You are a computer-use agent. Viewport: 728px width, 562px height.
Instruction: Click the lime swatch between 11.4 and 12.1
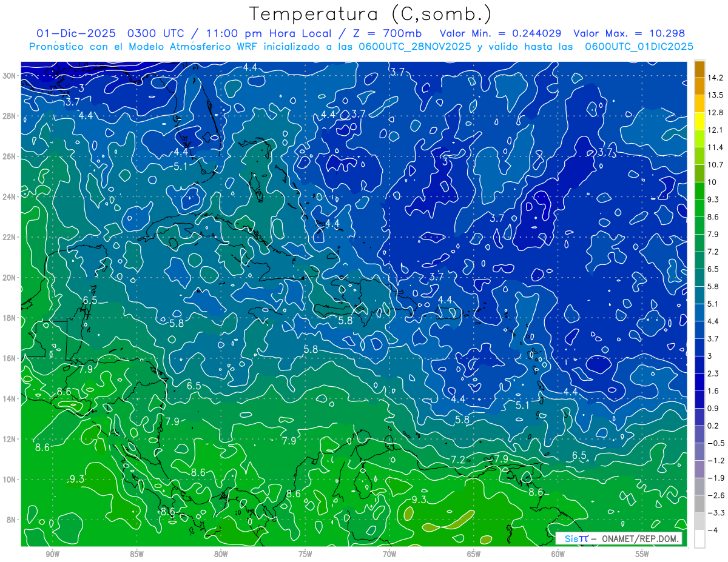click(x=699, y=139)
